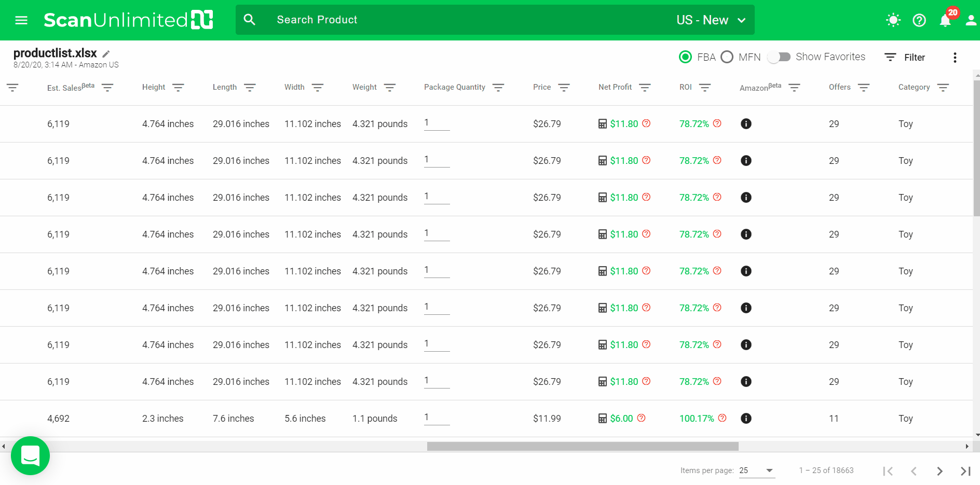980x485 pixels.
Task: Open the Items per page dropdown
Action: (756, 470)
